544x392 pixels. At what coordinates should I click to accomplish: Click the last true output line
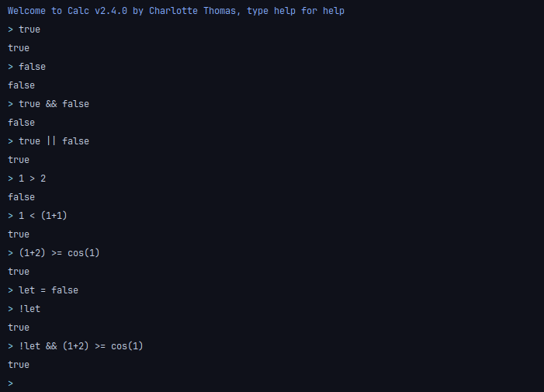click(19, 365)
